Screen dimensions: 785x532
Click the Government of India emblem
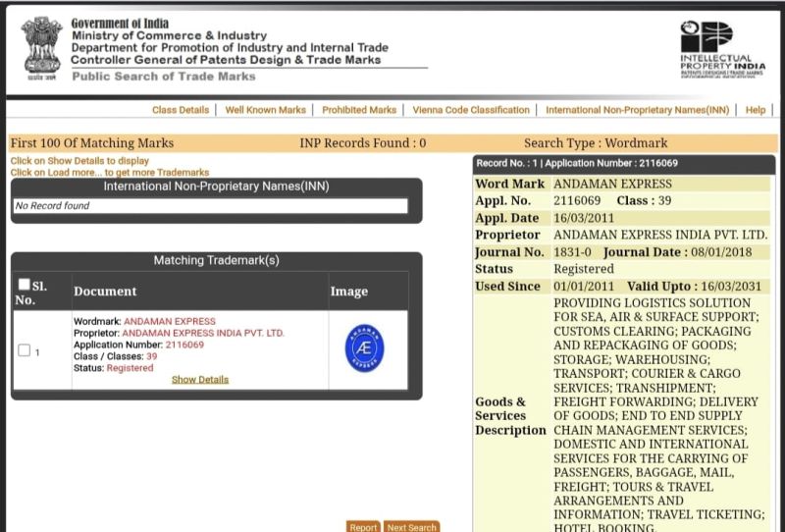click(41, 48)
